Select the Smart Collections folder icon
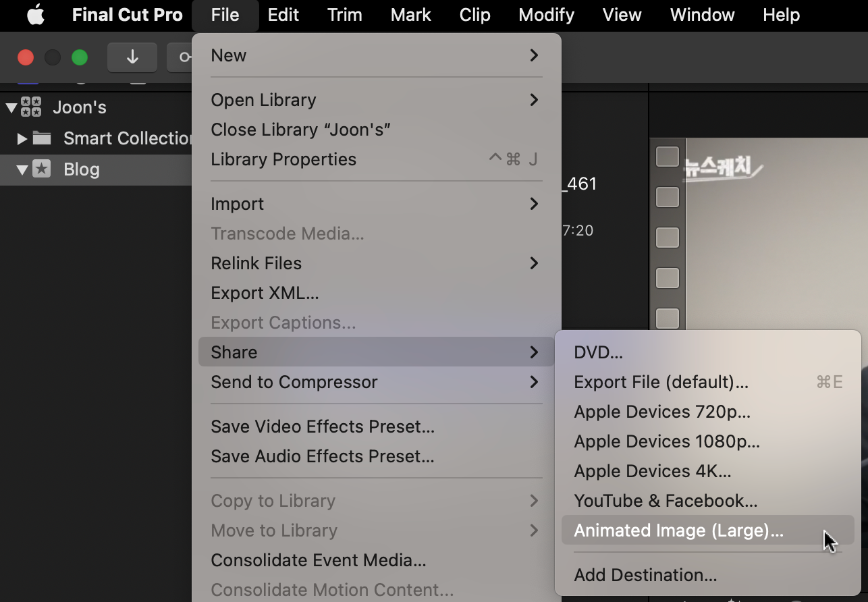 coord(42,138)
